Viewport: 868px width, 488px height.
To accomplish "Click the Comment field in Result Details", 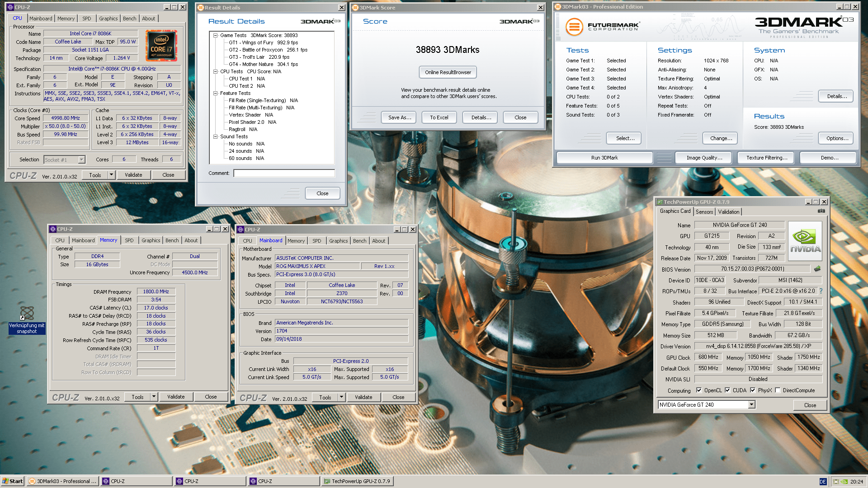I will pos(284,173).
